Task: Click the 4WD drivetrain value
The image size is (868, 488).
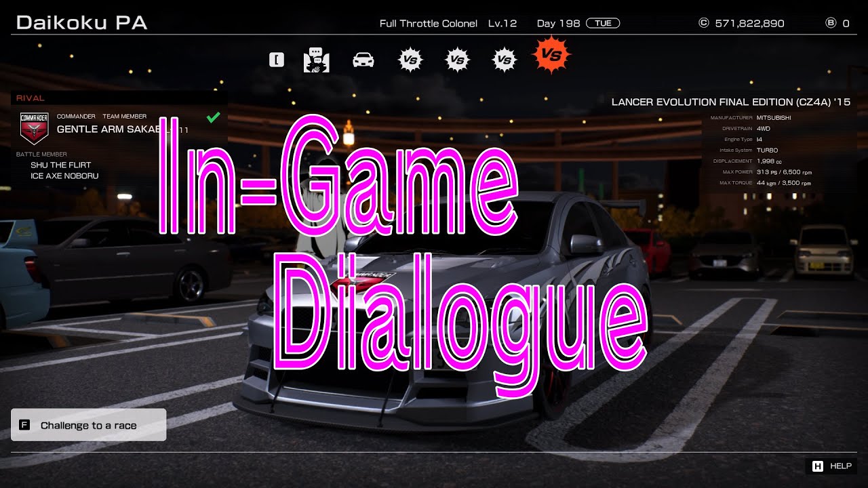Action: tap(764, 129)
